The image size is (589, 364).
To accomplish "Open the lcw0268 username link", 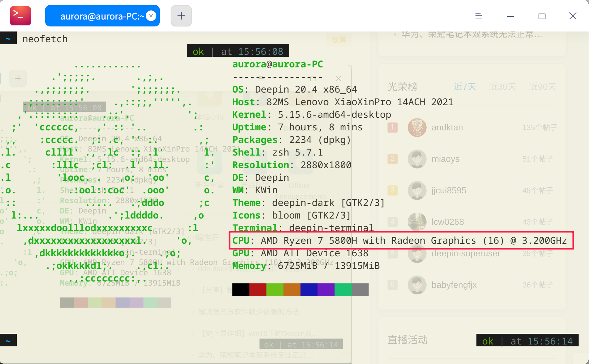I will (448, 222).
